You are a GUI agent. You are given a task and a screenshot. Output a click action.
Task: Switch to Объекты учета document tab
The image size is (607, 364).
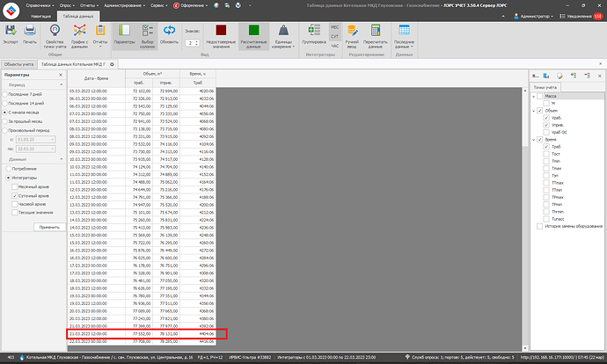19,64
